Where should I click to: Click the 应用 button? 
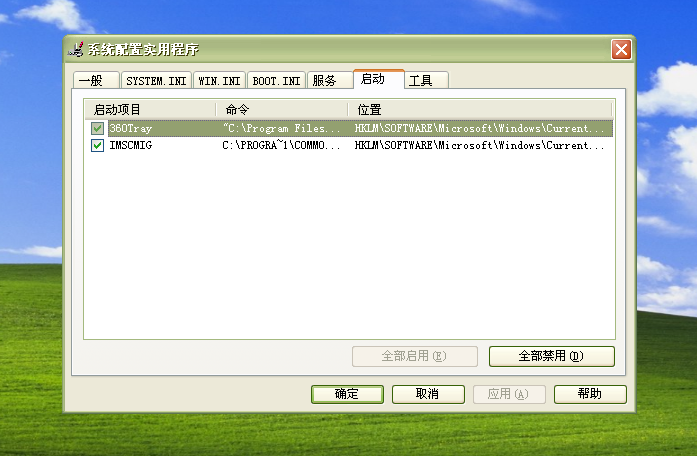(509, 394)
